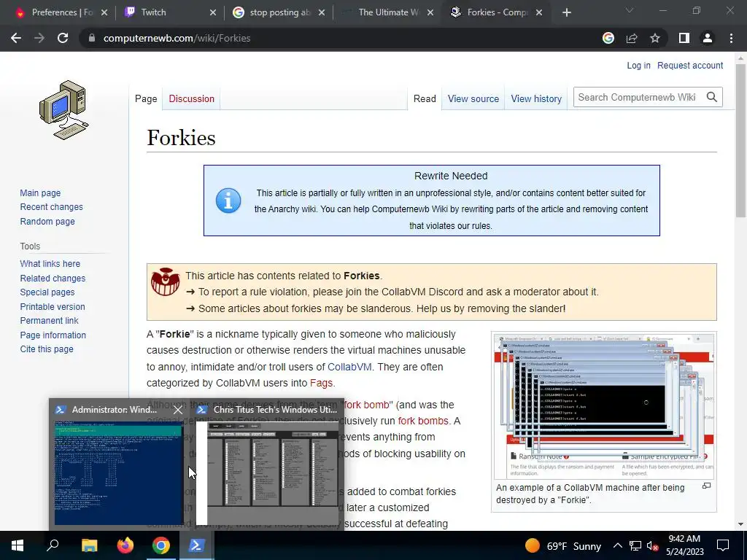This screenshot has height=560, width=747.
Task: Open File Explorer from taskbar
Action: (x=89, y=545)
